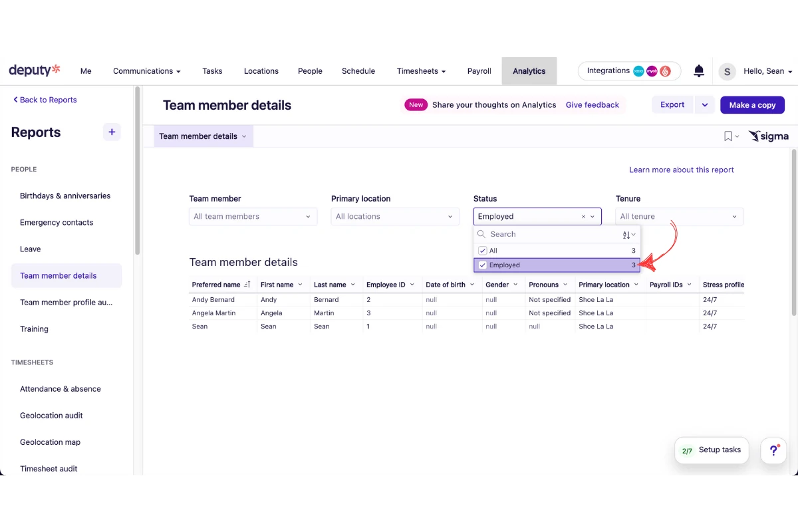Open the First name column menu
The image size is (798, 532).
(x=300, y=285)
